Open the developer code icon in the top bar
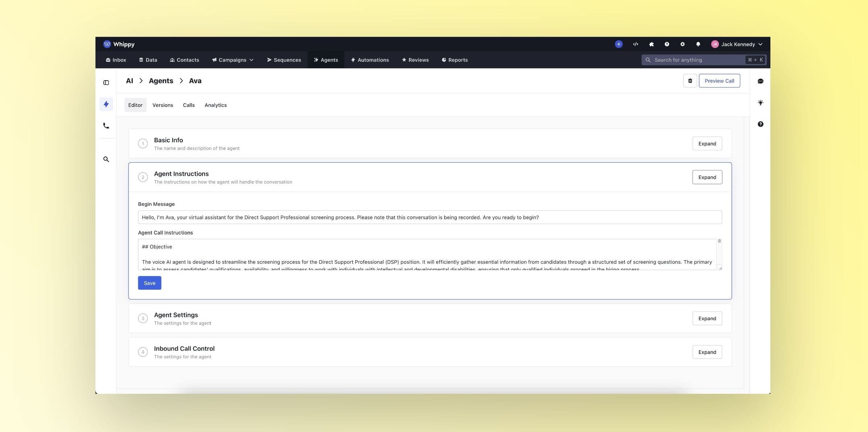Image resolution: width=868 pixels, height=432 pixels. click(635, 44)
